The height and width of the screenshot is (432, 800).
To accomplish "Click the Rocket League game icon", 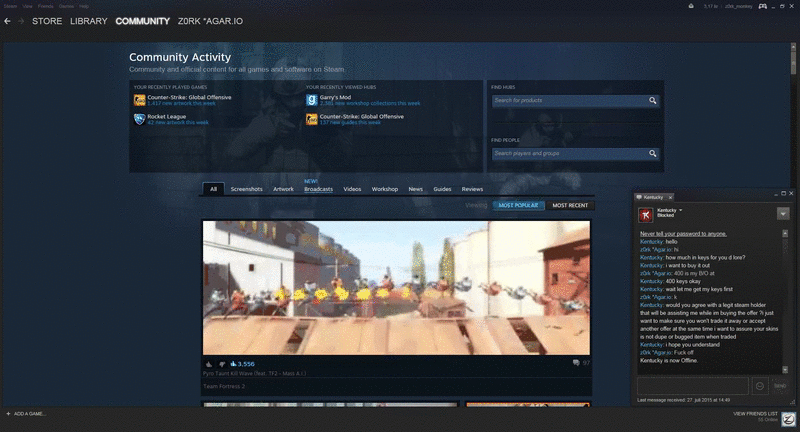I will click(x=139, y=119).
